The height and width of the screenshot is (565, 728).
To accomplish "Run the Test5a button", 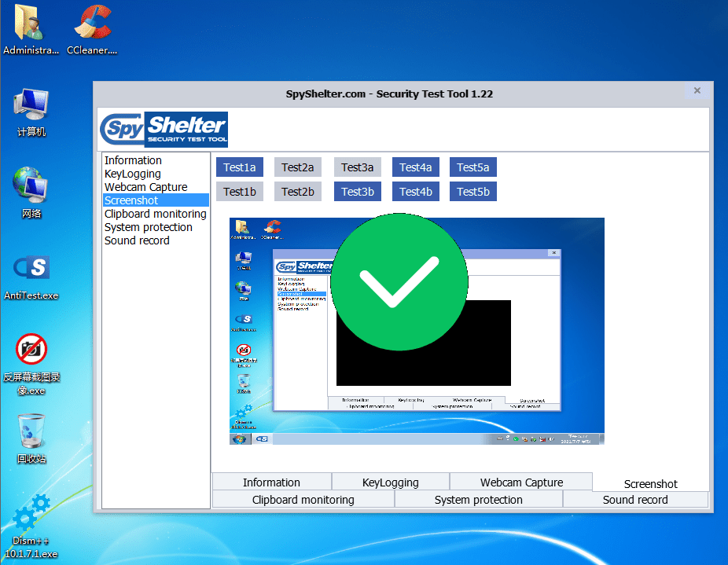I will click(473, 167).
